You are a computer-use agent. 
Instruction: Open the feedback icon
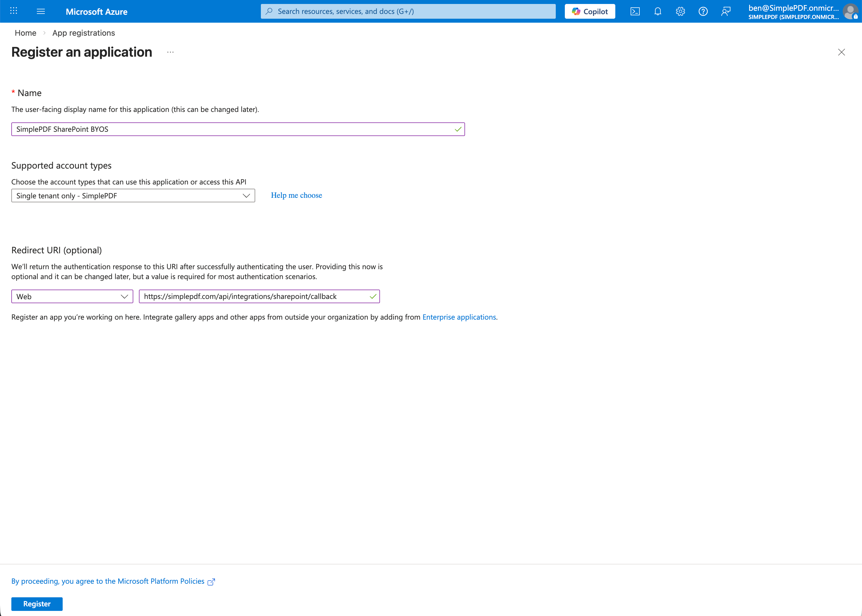click(x=725, y=11)
